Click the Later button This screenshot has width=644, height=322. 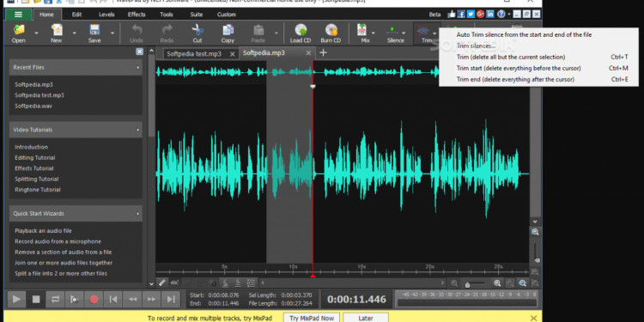pos(366,318)
